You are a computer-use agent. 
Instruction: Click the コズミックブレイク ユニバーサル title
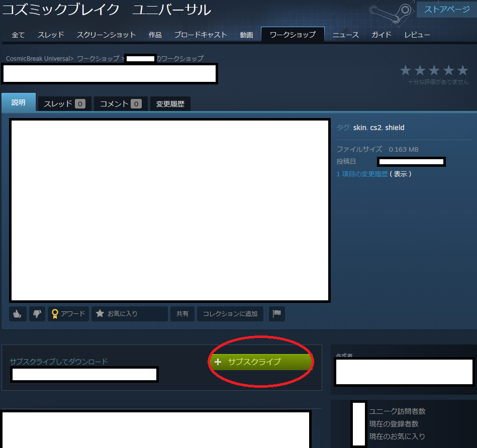click(x=107, y=10)
